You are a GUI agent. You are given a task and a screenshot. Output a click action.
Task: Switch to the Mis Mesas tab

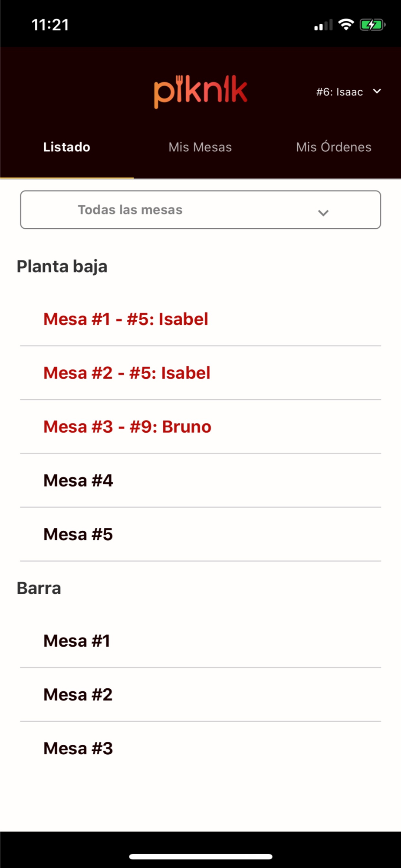[x=200, y=147]
